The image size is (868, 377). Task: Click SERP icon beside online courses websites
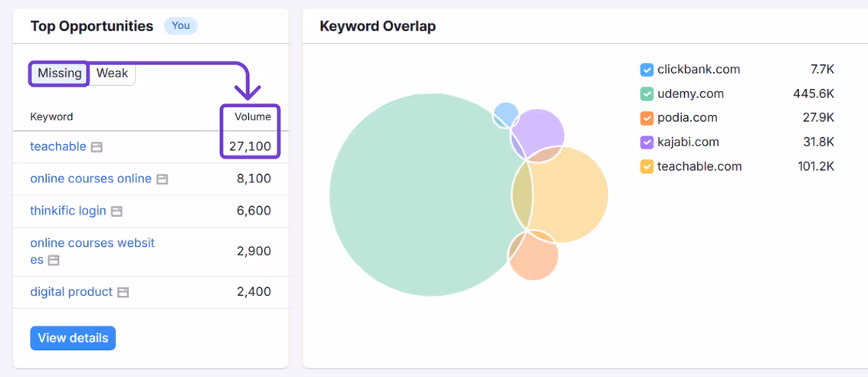[x=54, y=261]
